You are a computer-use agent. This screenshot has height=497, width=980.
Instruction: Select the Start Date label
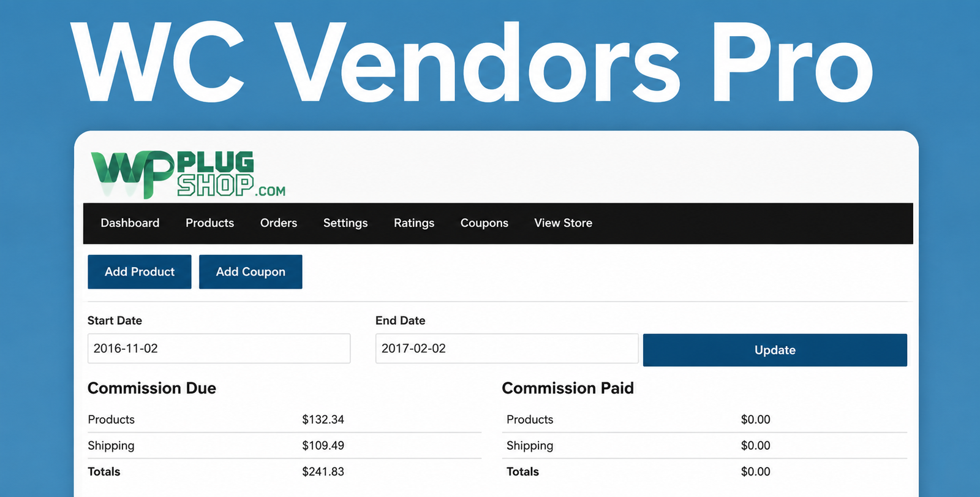[115, 321]
